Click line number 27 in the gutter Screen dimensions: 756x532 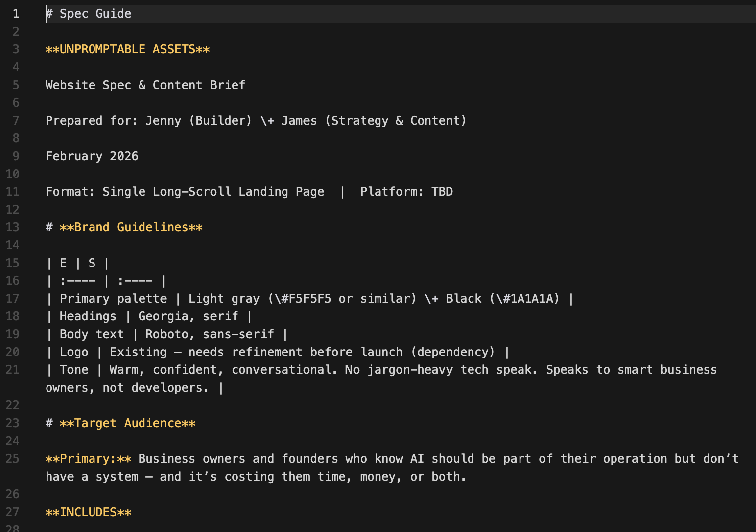tap(13, 512)
